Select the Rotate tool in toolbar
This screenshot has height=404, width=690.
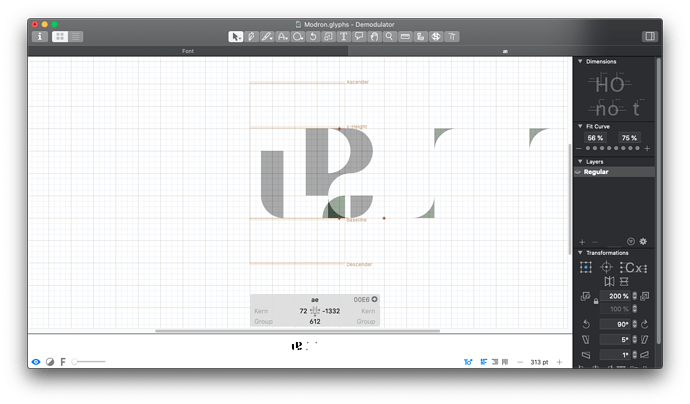313,37
